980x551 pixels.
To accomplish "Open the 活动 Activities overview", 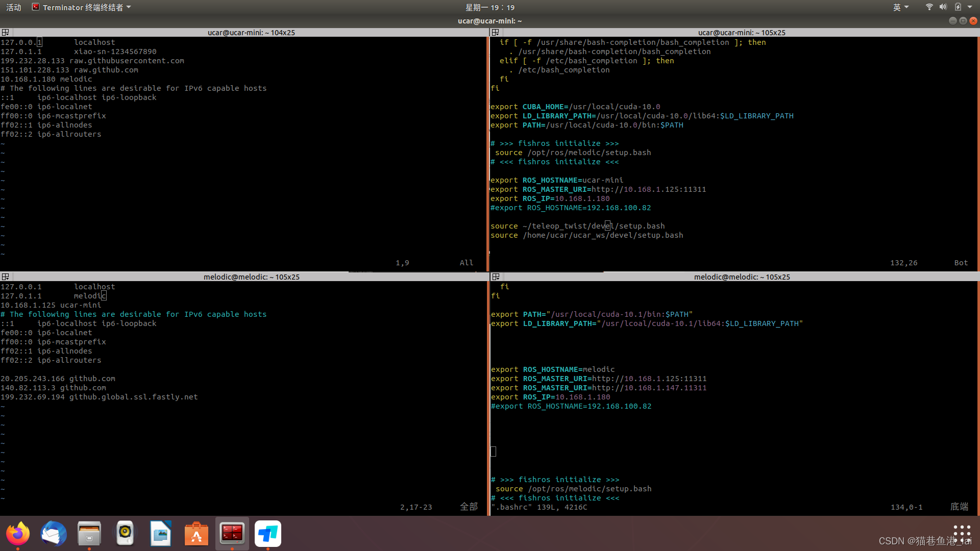I will click(14, 7).
